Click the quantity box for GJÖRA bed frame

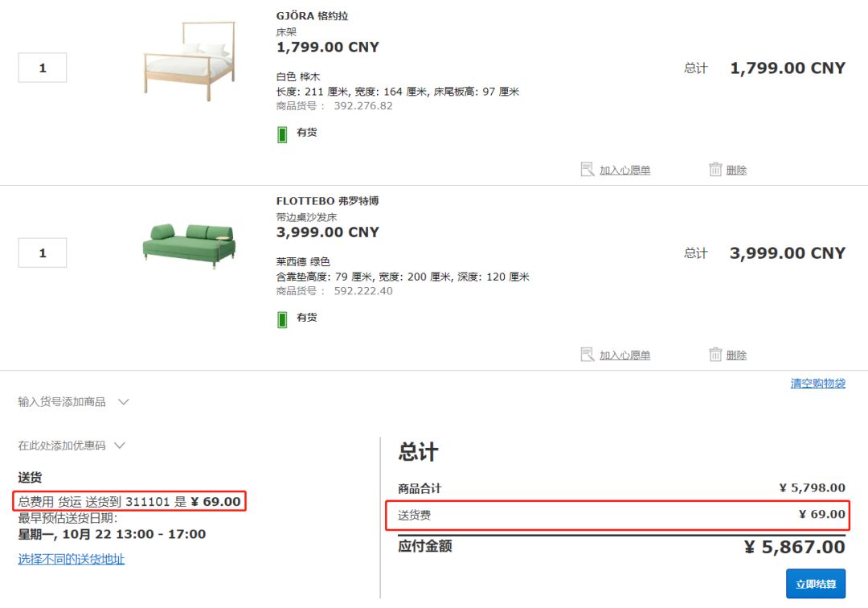pos(42,68)
